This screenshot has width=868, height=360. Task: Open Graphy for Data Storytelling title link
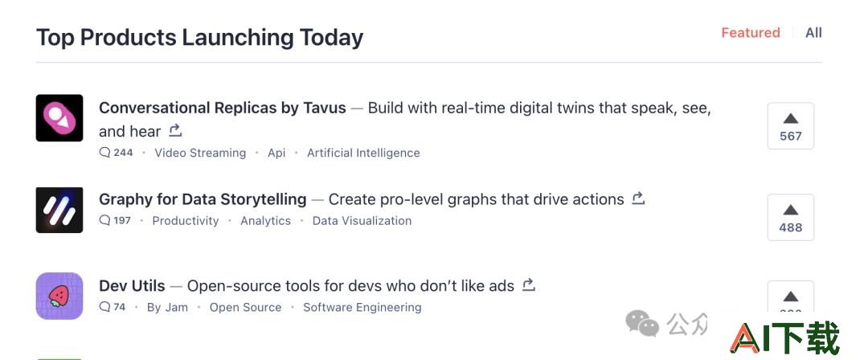(203, 198)
